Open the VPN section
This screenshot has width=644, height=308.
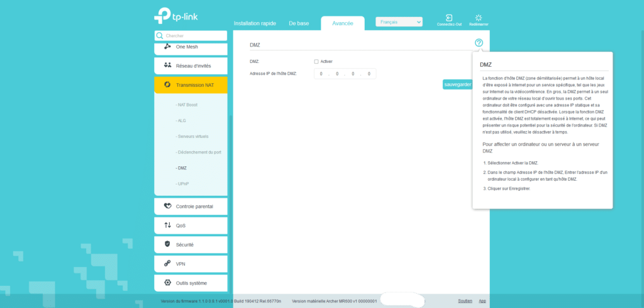pyautogui.click(x=191, y=264)
